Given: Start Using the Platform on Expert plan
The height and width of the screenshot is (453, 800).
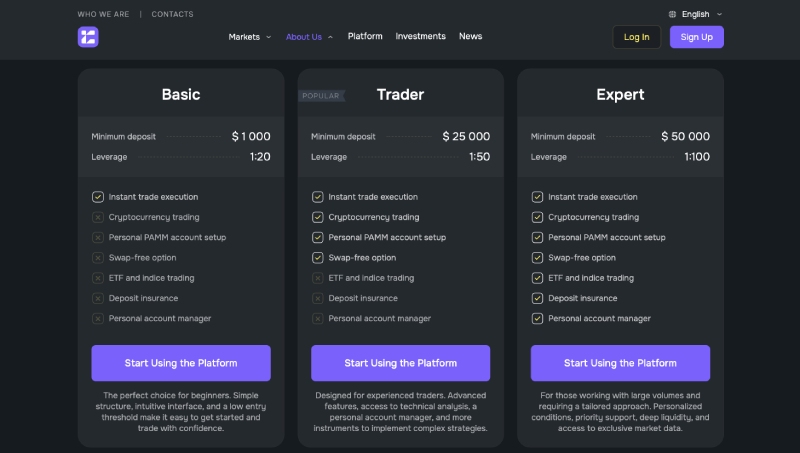Looking at the screenshot, I should click(x=620, y=363).
